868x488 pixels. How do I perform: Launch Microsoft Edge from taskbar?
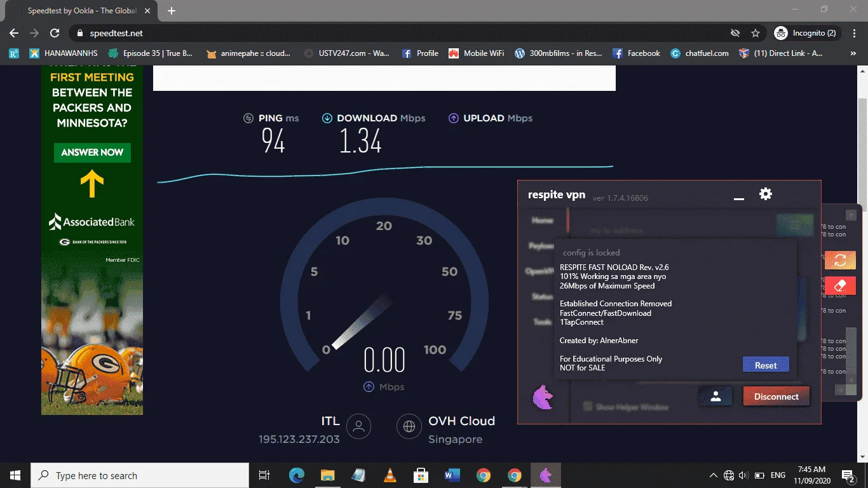click(x=297, y=475)
